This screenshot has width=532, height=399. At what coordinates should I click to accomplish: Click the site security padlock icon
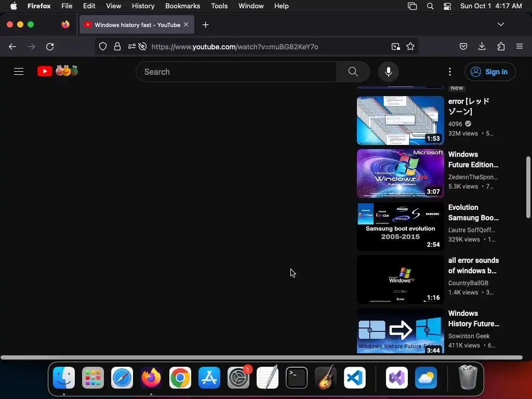117,46
